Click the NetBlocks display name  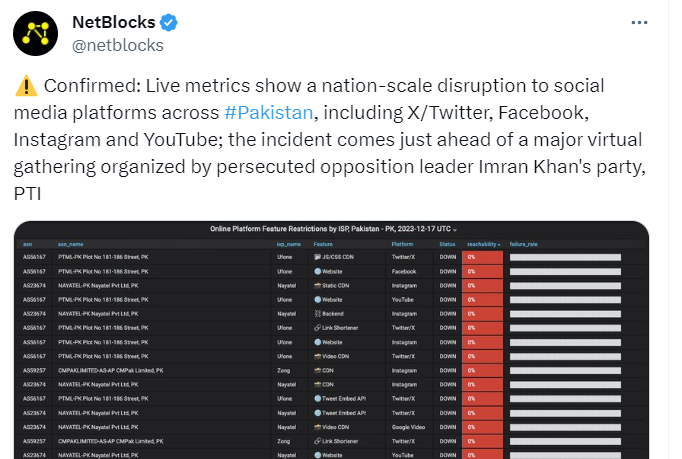[x=114, y=22]
